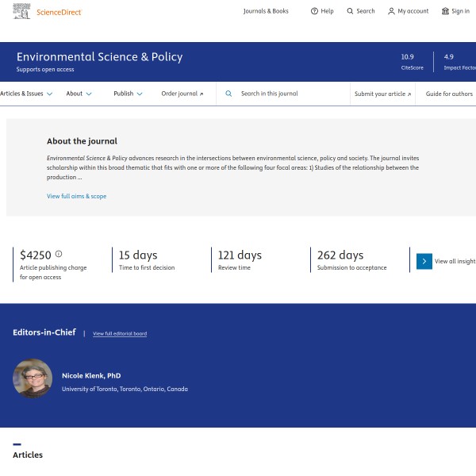Image resolution: width=476 pixels, height=476 pixels.
Task: Click the info icon beside $4250
Action: (59, 255)
